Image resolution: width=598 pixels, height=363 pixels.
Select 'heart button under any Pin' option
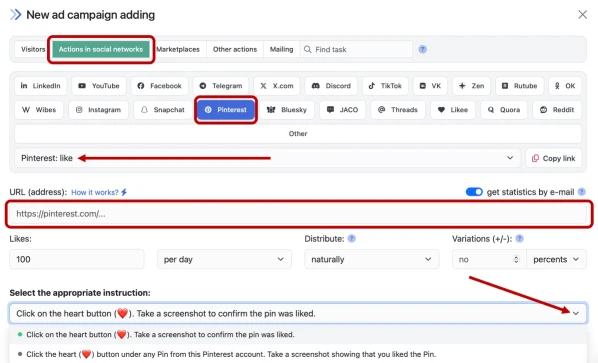[x=298, y=354]
